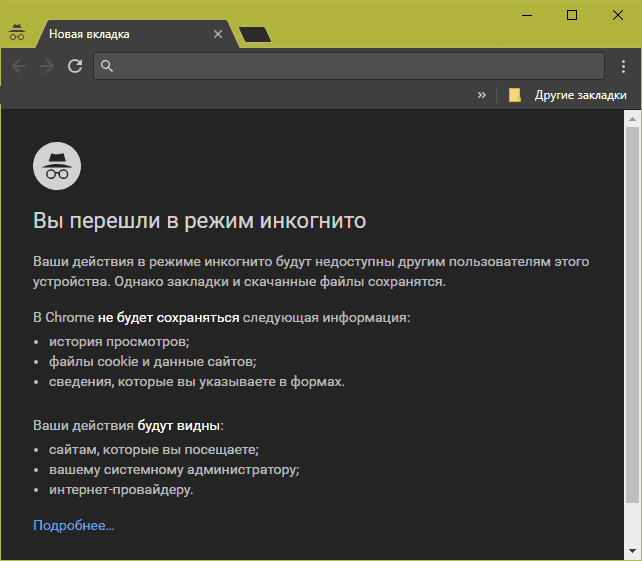Close the "Новая вкладка" tab
This screenshot has height=561, width=642.
(x=218, y=34)
